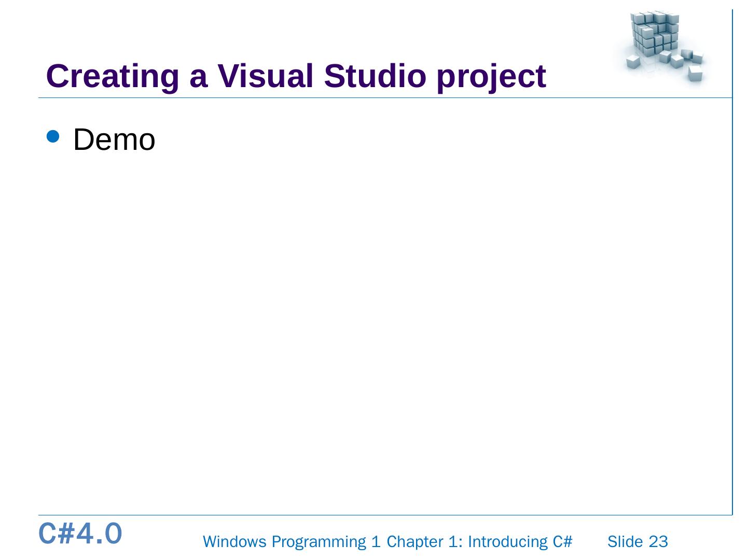Click the word "project" in the title
This screenshot has height=560, width=747.
[x=491, y=76]
